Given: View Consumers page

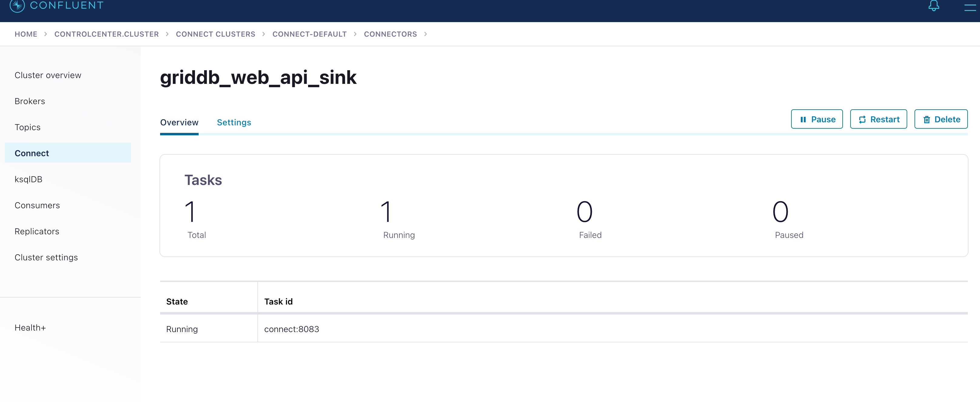Looking at the screenshot, I should [x=37, y=205].
